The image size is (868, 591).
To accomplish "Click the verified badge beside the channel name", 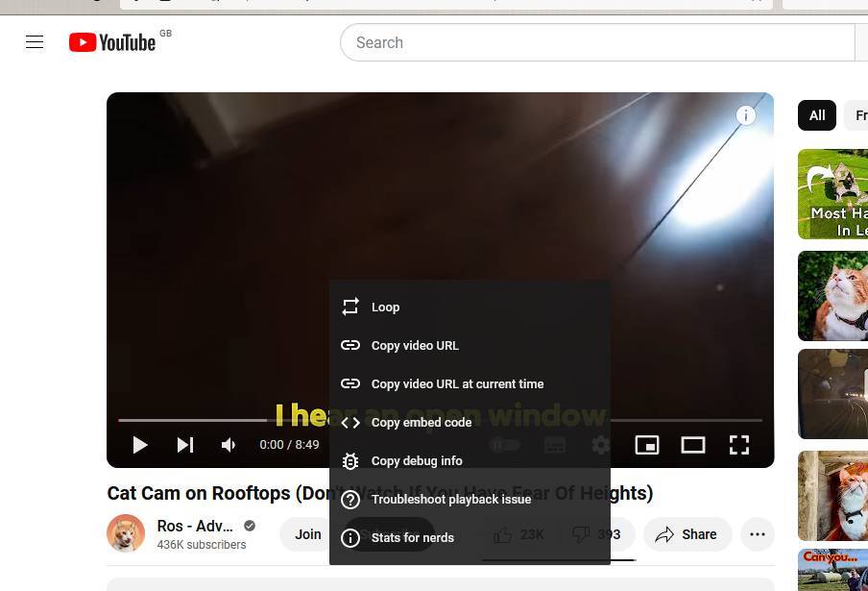I will point(250,526).
